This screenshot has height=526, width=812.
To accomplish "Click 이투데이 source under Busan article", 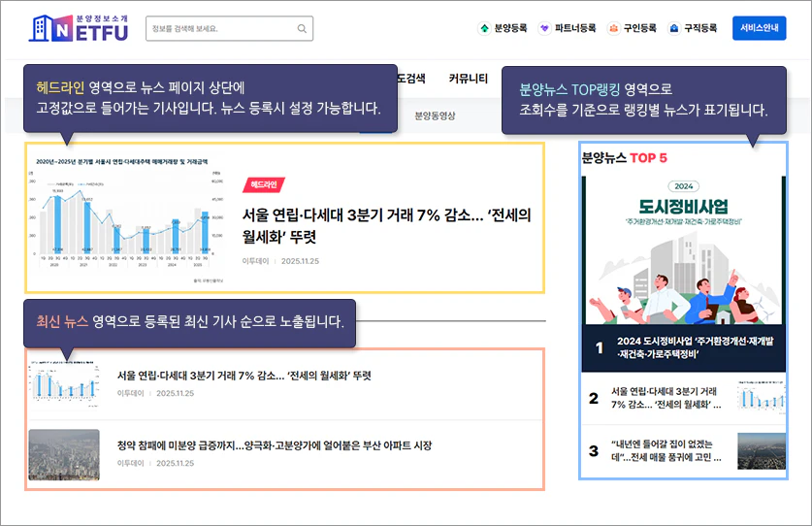I will [x=131, y=463].
